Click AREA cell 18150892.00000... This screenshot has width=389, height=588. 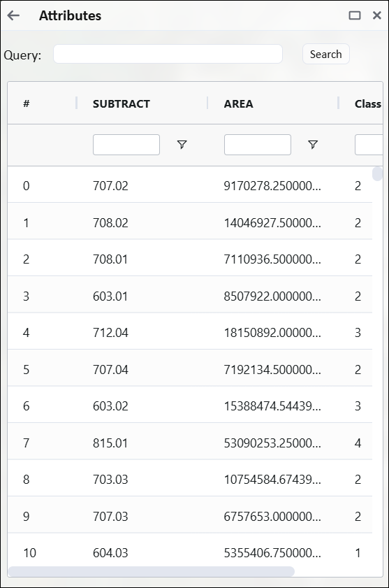272,333
